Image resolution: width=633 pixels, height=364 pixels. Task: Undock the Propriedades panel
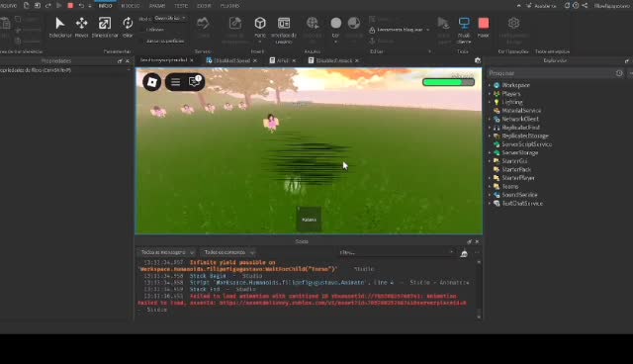[120, 61]
